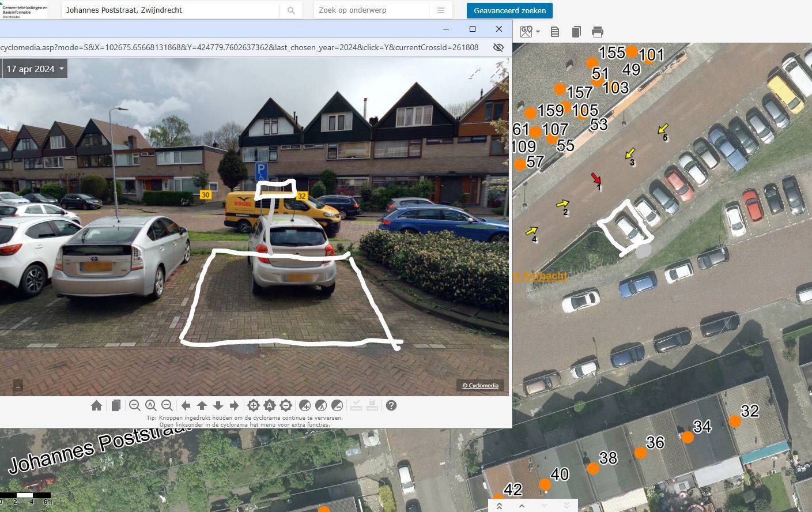Toggle cyclorama fullscreen with diagonal arrows icon

point(474,73)
